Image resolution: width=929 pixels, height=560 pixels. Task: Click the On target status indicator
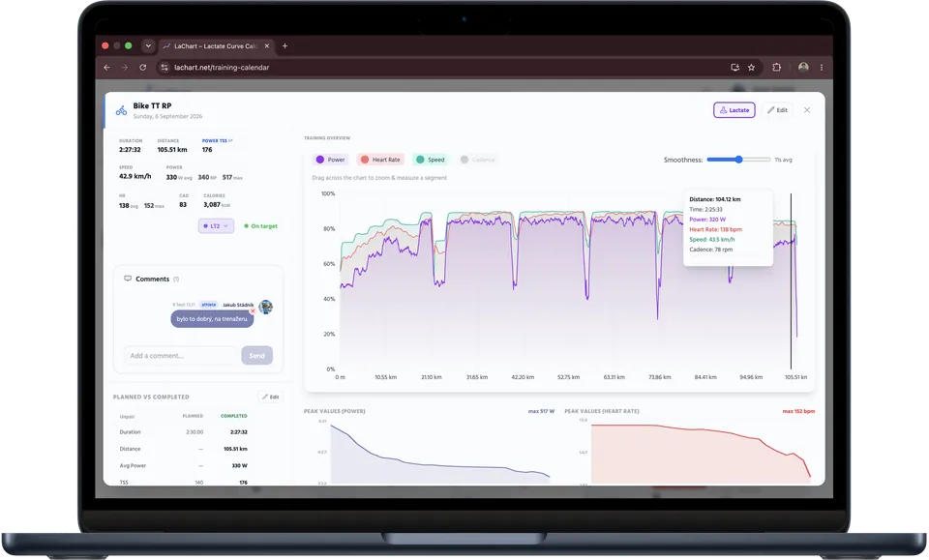click(x=260, y=226)
